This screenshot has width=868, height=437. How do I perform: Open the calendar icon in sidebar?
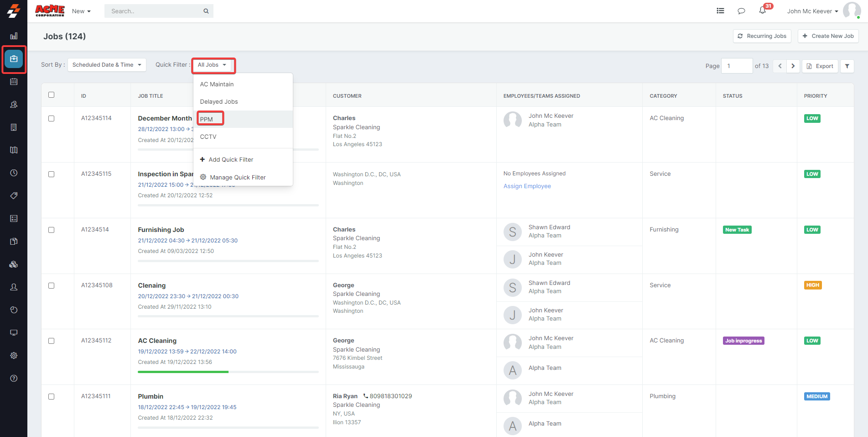pyautogui.click(x=14, y=82)
